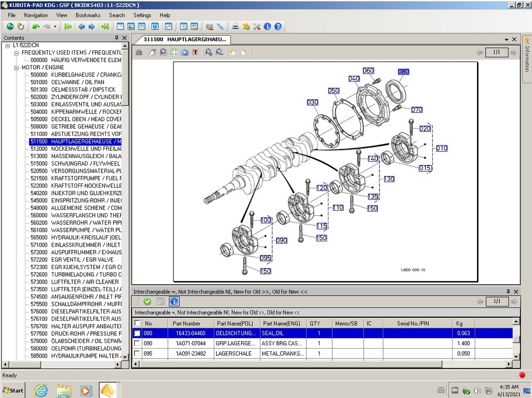Select the 511500 HAUPTLAGERGEHAEU tab
Screen dimensions: 532x398
pyautogui.click(x=184, y=40)
